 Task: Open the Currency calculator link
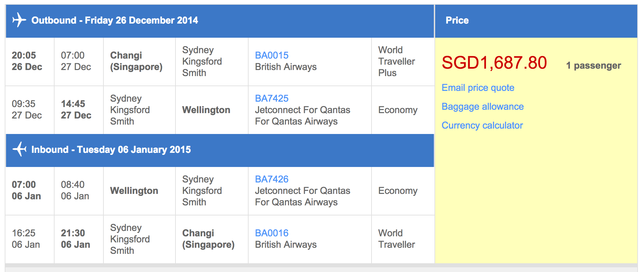pos(482,126)
